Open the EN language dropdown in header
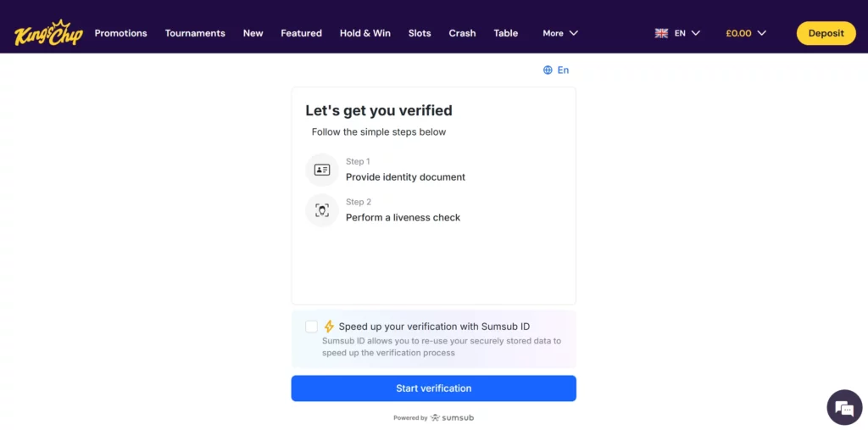868x430 pixels. [x=687, y=33]
